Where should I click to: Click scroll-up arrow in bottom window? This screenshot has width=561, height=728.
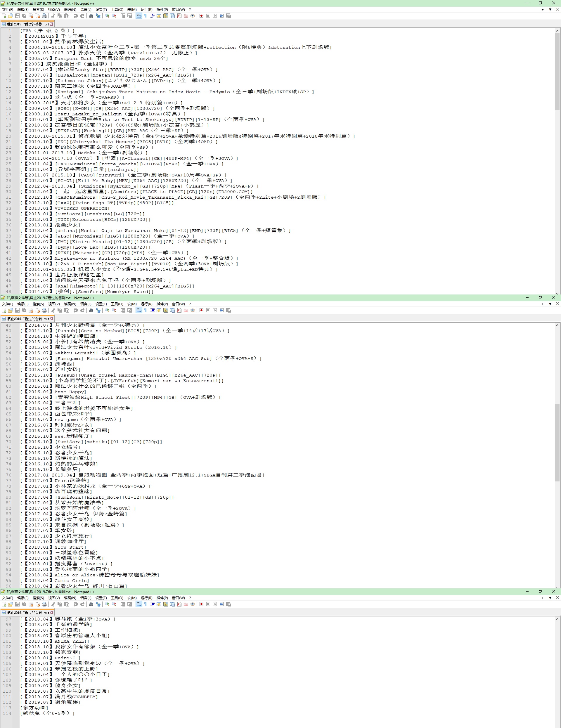[557, 619]
